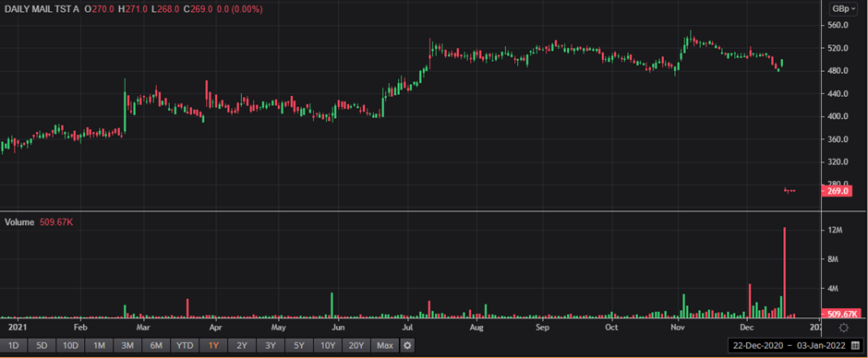Screen dimensions: 868x358
Task: Select the 3Y time range
Action: point(271,346)
